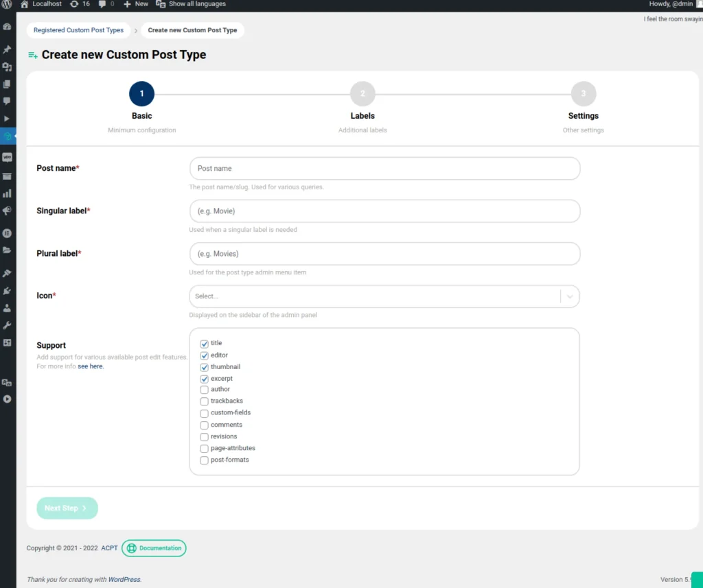Enable the author support checkbox

[204, 390]
